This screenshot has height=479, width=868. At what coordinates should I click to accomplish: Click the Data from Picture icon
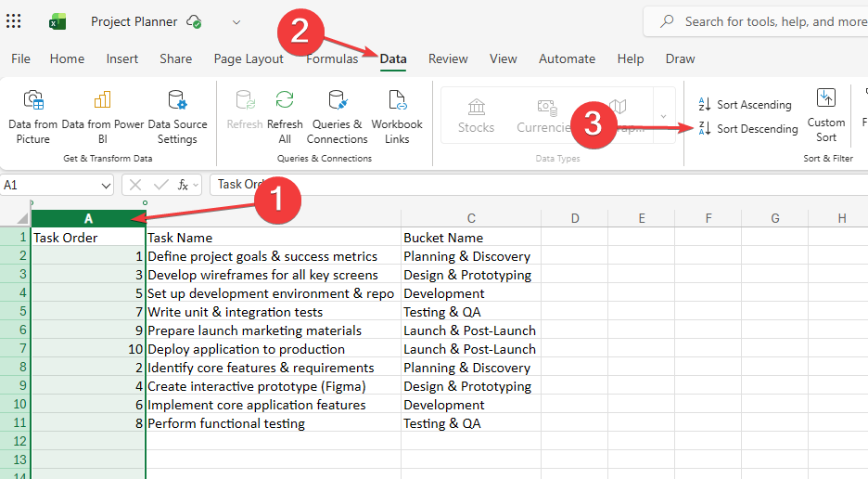click(x=32, y=101)
